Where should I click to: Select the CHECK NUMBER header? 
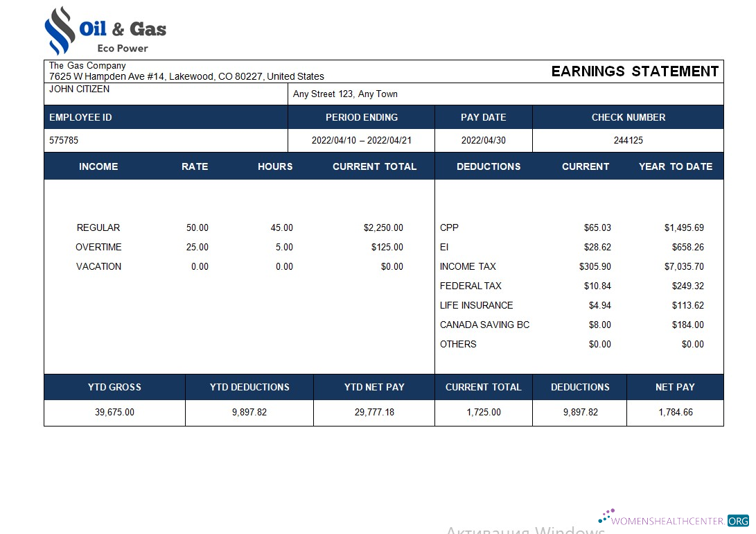tap(628, 117)
